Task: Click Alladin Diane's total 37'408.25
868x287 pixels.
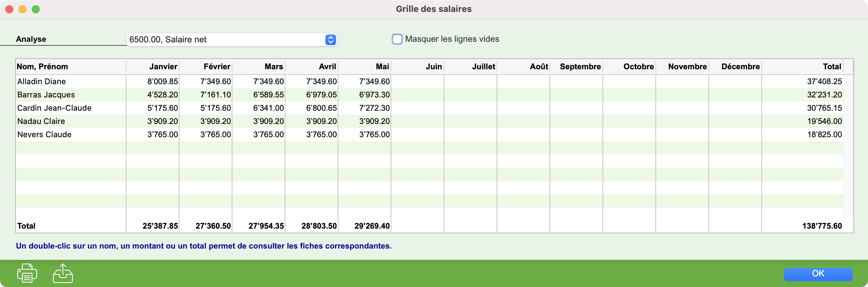Action: click(824, 81)
